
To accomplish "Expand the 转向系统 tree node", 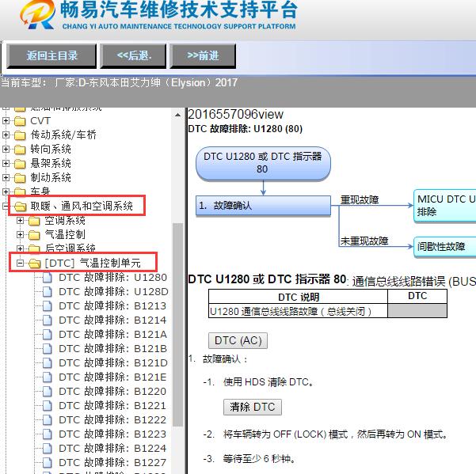I will tap(6, 149).
